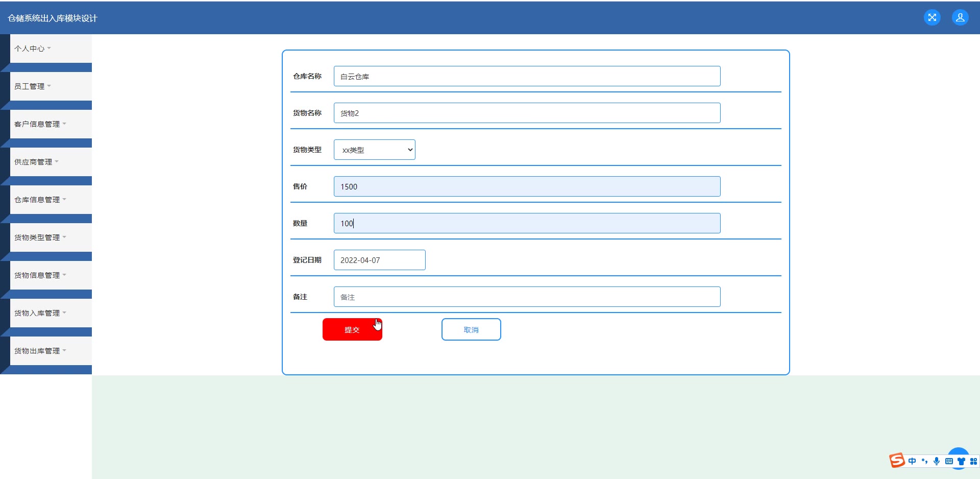Click the 售价 field showing 1500
The height and width of the screenshot is (479, 980).
[527, 186]
